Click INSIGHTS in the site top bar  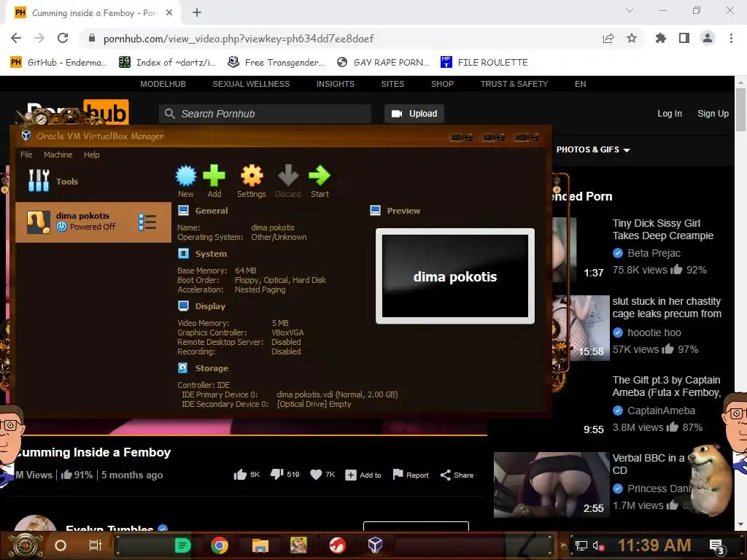336,84
